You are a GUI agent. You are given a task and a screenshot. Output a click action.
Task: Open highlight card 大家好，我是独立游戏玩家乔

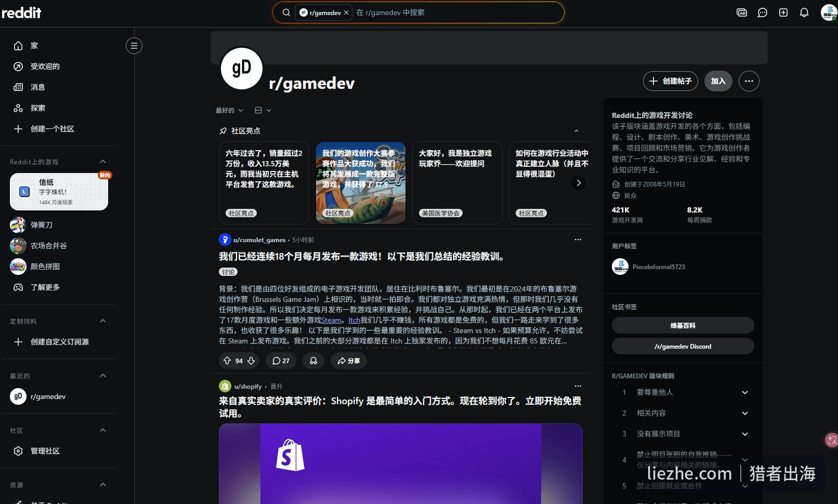click(x=457, y=183)
